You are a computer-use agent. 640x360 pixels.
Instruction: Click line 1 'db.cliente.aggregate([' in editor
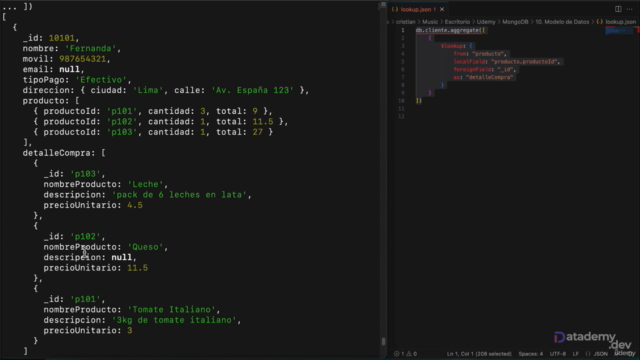pyautogui.click(x=451, y=30)
